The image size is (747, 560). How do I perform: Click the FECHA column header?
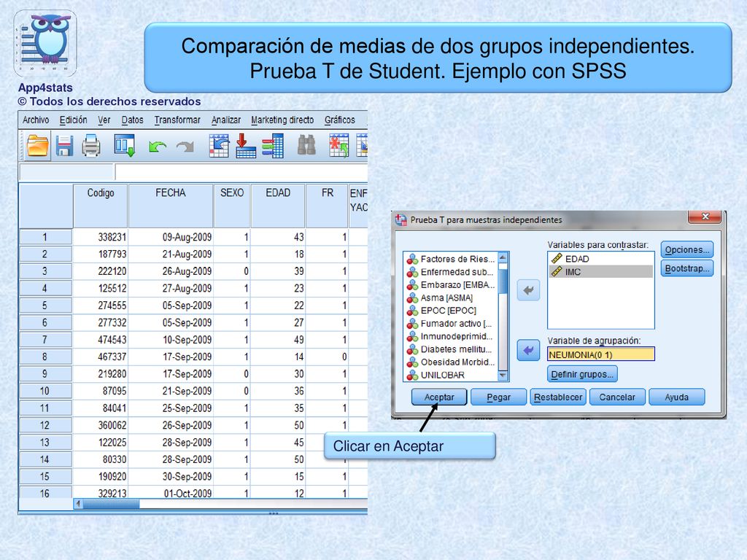tap(171, 206)
